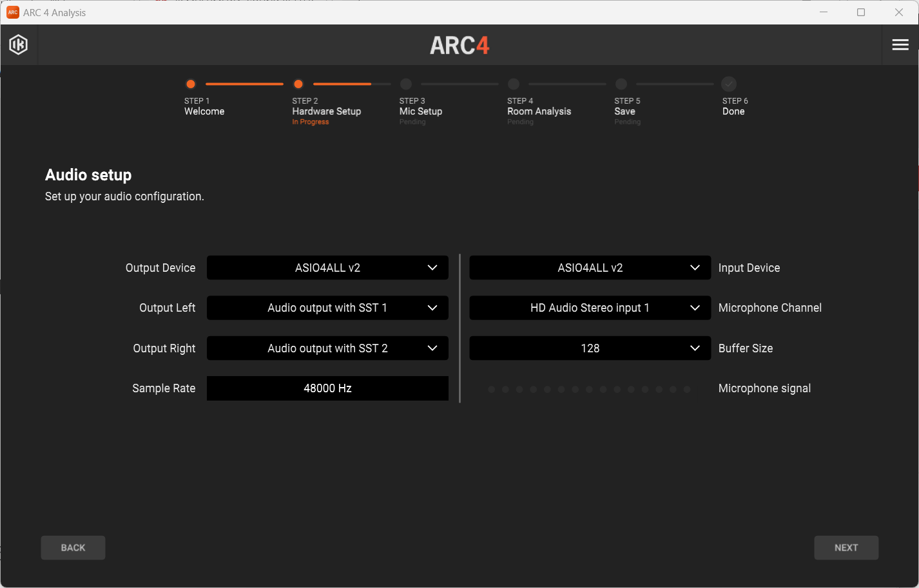The width and height of the screenshot is (919, 588).
Task: Click the Sample Rate 48000 Hz field
Action: click(327, 388)
